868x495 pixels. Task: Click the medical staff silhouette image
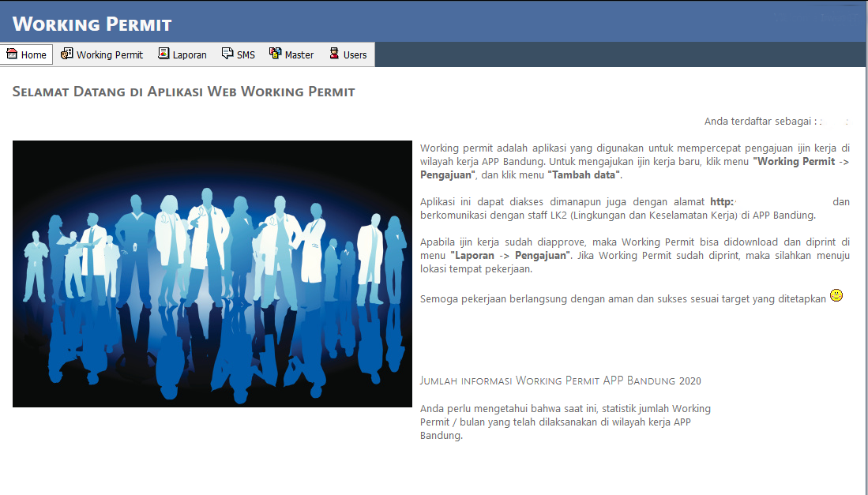click(x=212, y=274)
